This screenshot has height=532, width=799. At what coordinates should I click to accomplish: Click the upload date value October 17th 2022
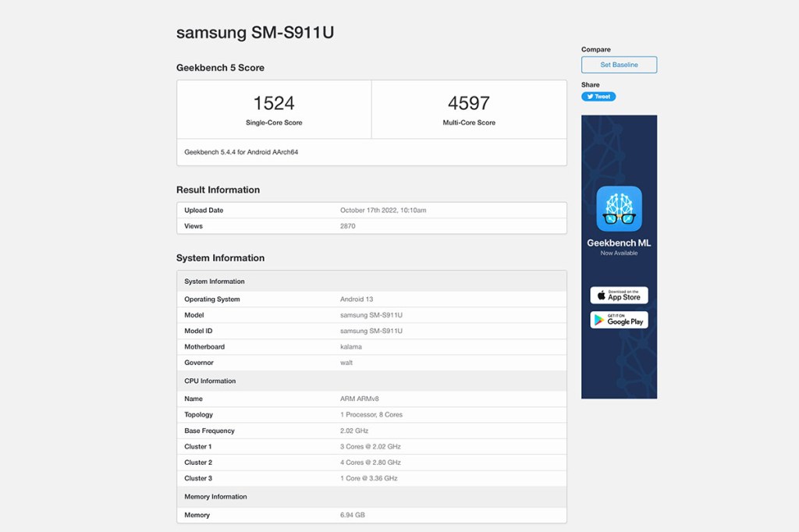click(x=383, y=210)
